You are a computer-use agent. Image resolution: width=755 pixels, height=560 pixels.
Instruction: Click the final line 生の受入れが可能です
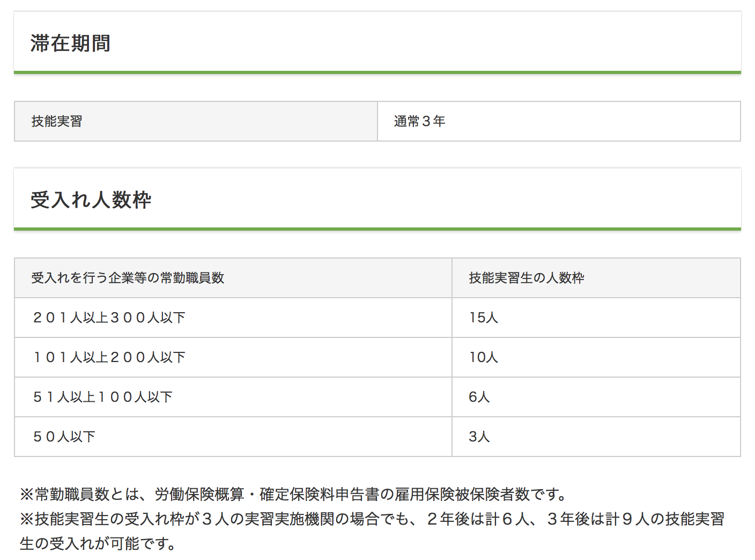98,544
